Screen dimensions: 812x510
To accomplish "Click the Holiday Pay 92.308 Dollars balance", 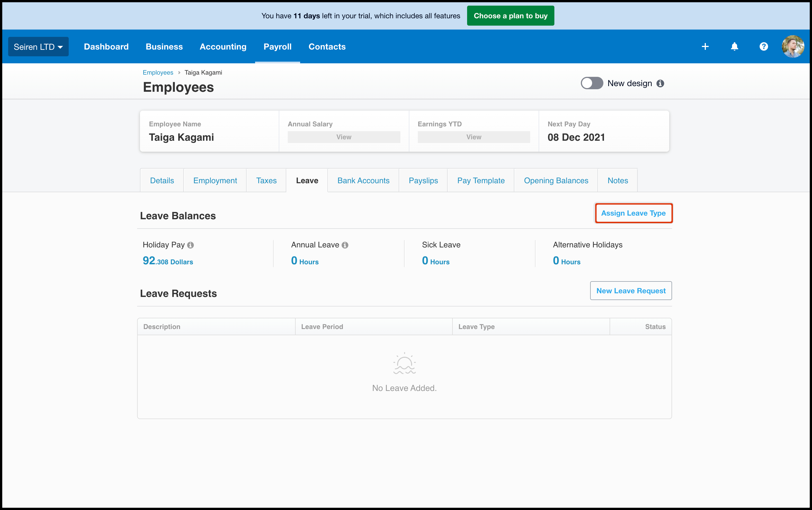I will click(x=168, y=261).
